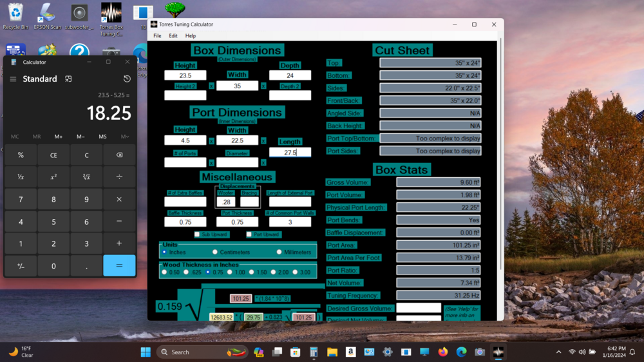The image size is (644, 362).
Task: Select .625 wood thickness radio
Action: (186, 272)
